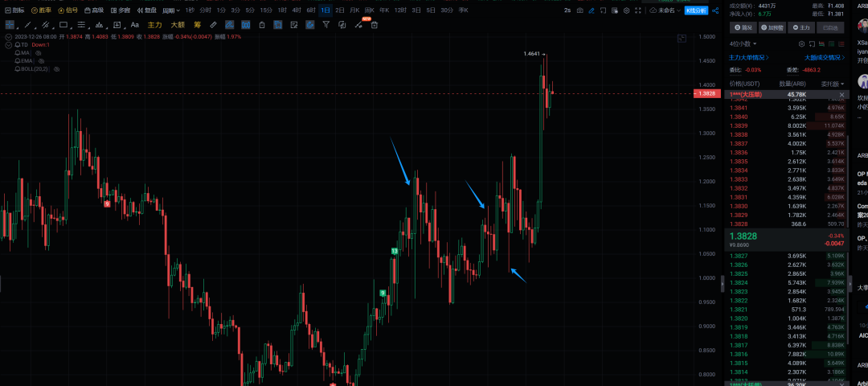
Task: Click the clipboard icon in drawing toolbar
Action: click(262, 25)
